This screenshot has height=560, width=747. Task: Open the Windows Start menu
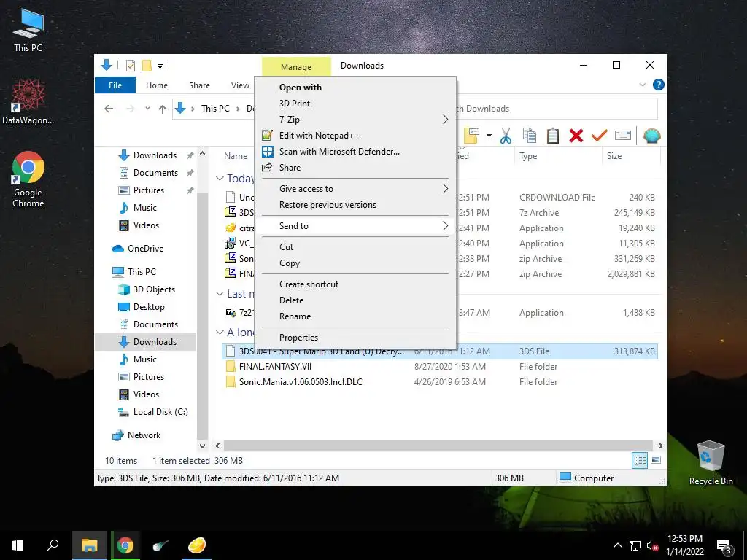(x=18, y=545)
